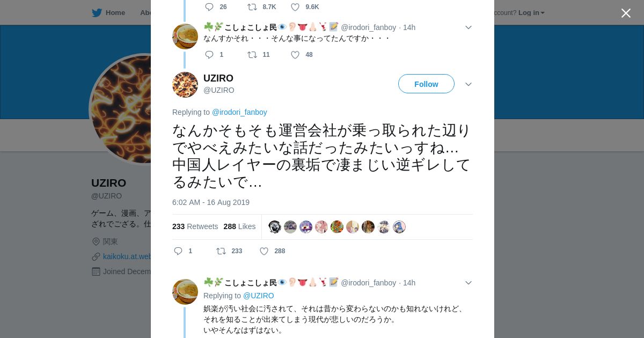
Task: Retweet the tweet with 8.7K retweets
Action: [x=252, y=7]
